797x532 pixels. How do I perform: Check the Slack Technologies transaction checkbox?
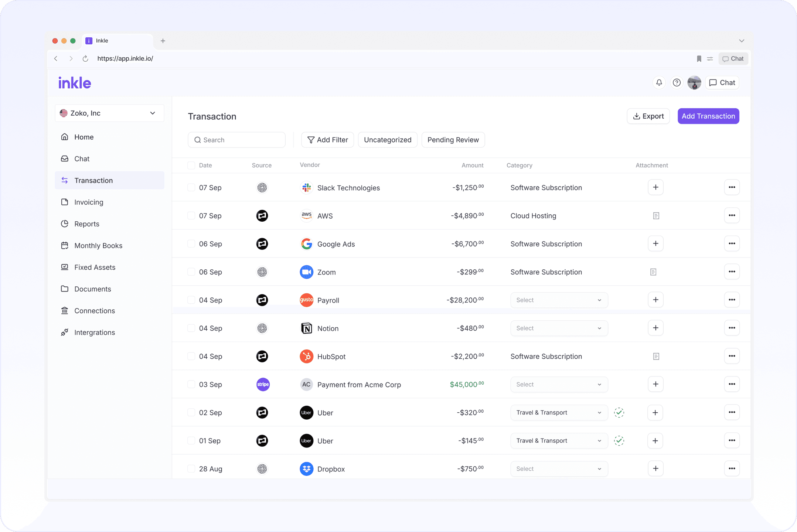tap(191, 187)
